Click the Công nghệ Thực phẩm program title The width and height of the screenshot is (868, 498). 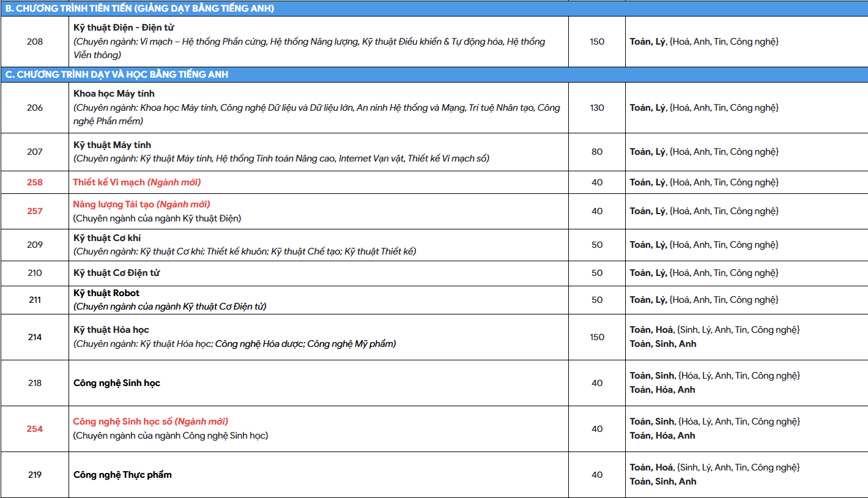[x=122, y=475]
